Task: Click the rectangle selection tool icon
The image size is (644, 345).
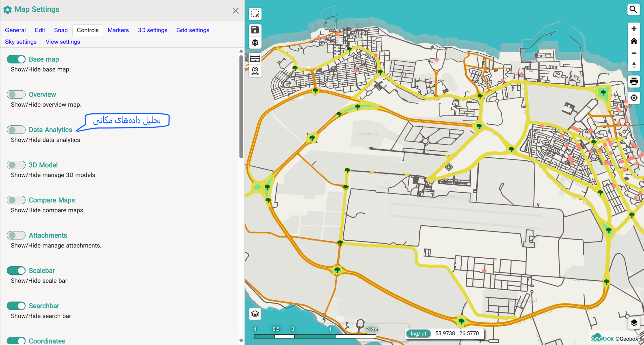Action: 255,14
